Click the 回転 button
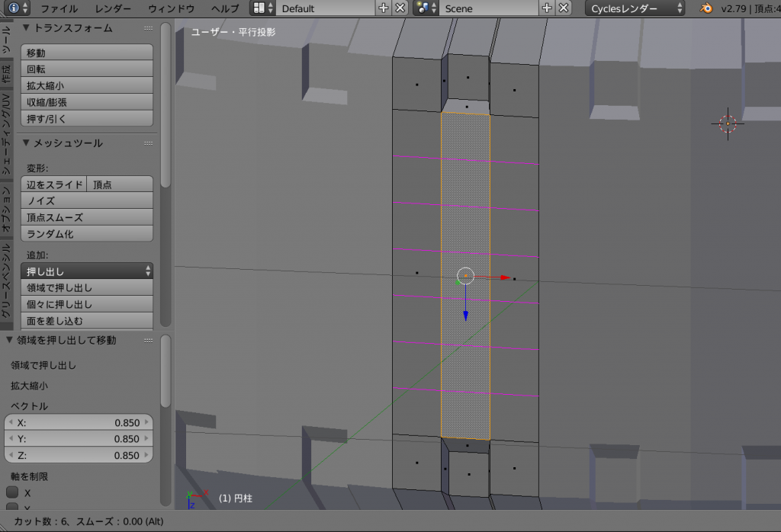Screen dimensions: 781x532 (86, 69)
